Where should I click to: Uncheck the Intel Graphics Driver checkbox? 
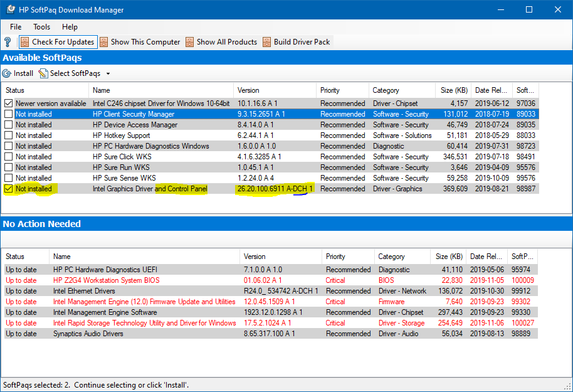click(x=9, y=188)
